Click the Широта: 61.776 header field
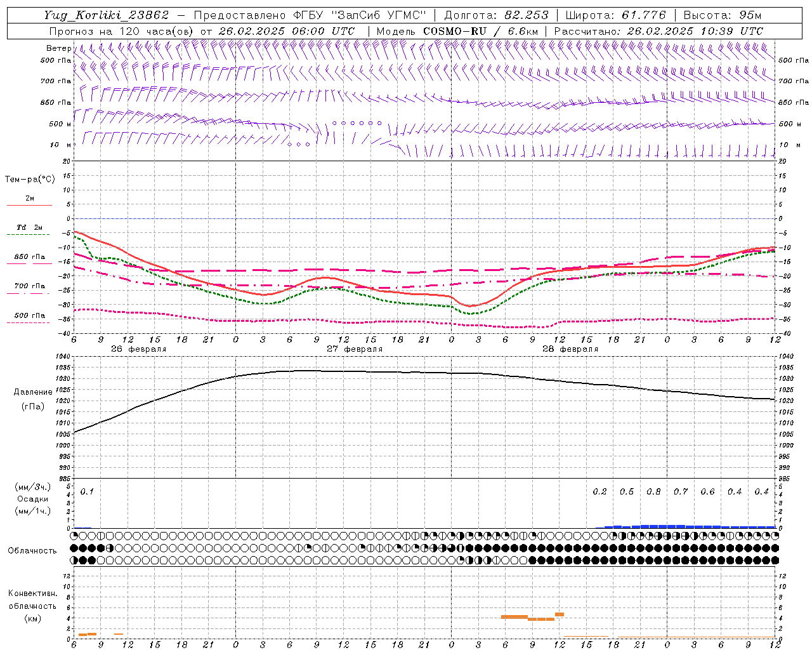The image size is (812, 650). pyautogui.click(x=615, y=15)
